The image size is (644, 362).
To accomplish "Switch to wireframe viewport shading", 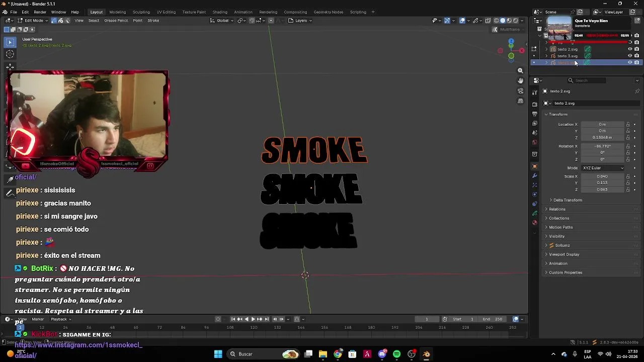I will click(496, 21).
